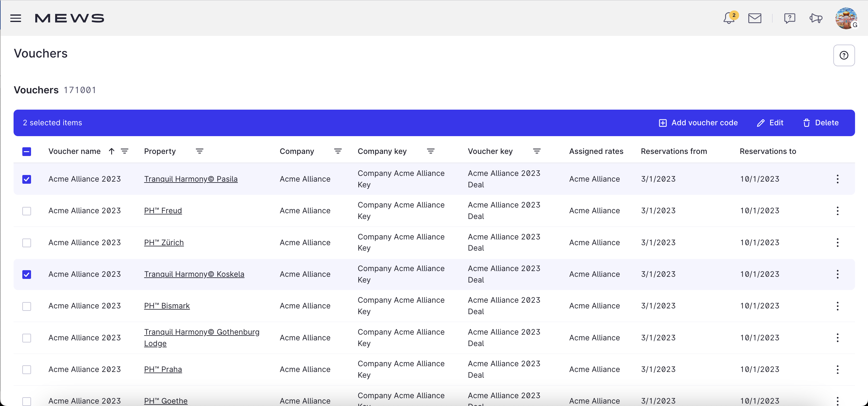This screenshot has height=406, width=868.
Task: Click Edit in the selection bar
Action: 770,123
